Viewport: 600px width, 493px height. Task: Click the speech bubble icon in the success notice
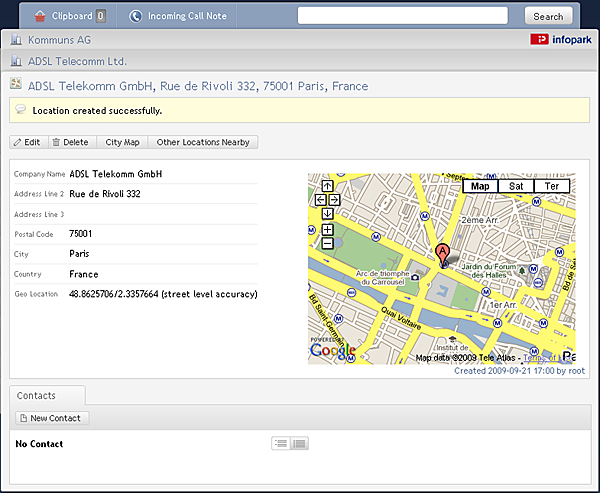21,109
